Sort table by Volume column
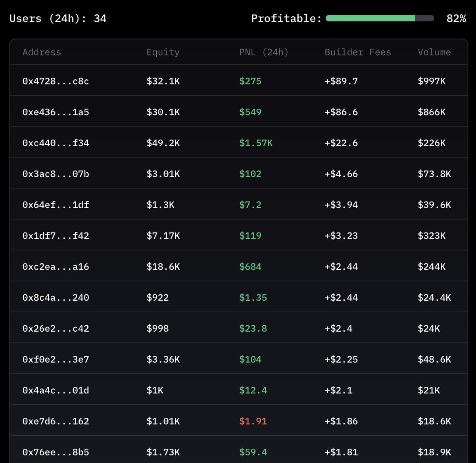The width and height of the screenshot is (476, 463). tap(434, 52)
